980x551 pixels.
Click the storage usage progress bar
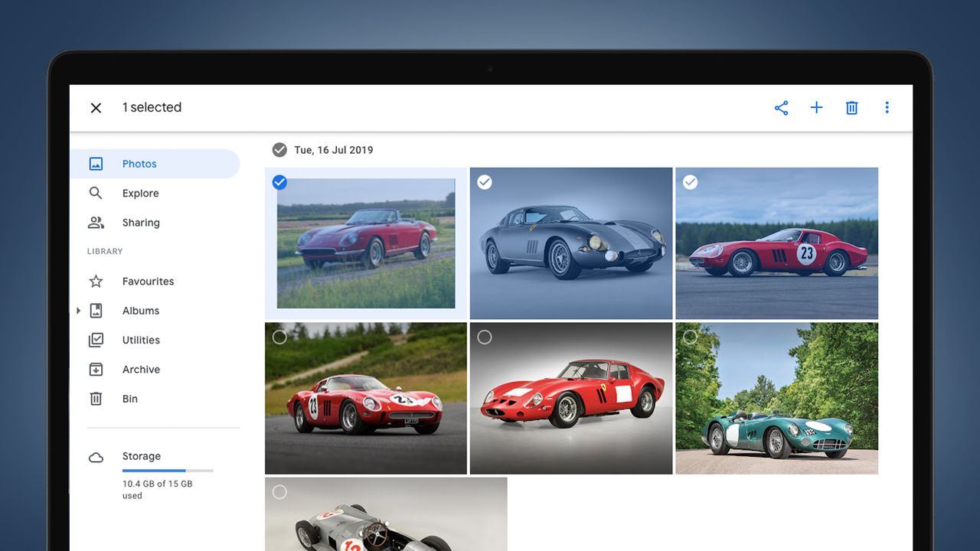[168, 471]
